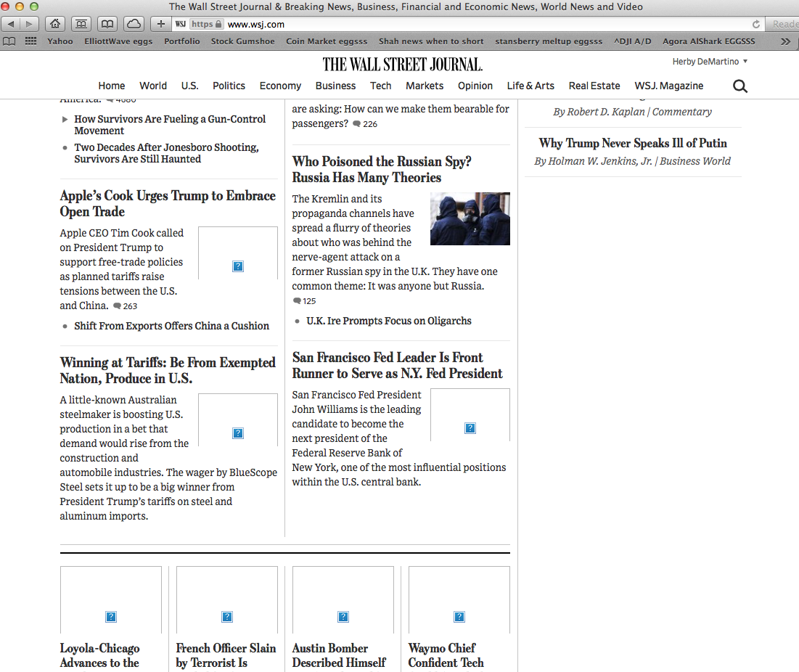The width and height of the screenshot is (799, 672).
Task: Click the arrow beside the Gun-Control Movement headline
Action: (x=65, y=119)
